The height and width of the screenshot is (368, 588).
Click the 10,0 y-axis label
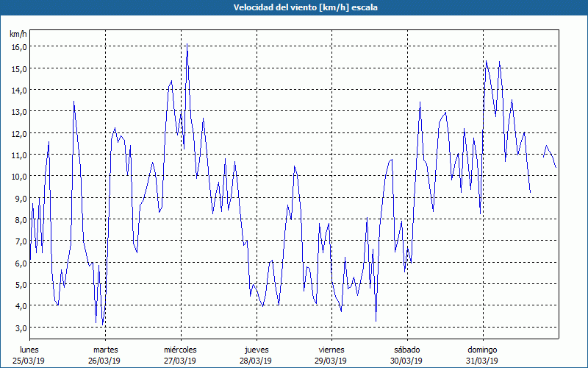18,177
